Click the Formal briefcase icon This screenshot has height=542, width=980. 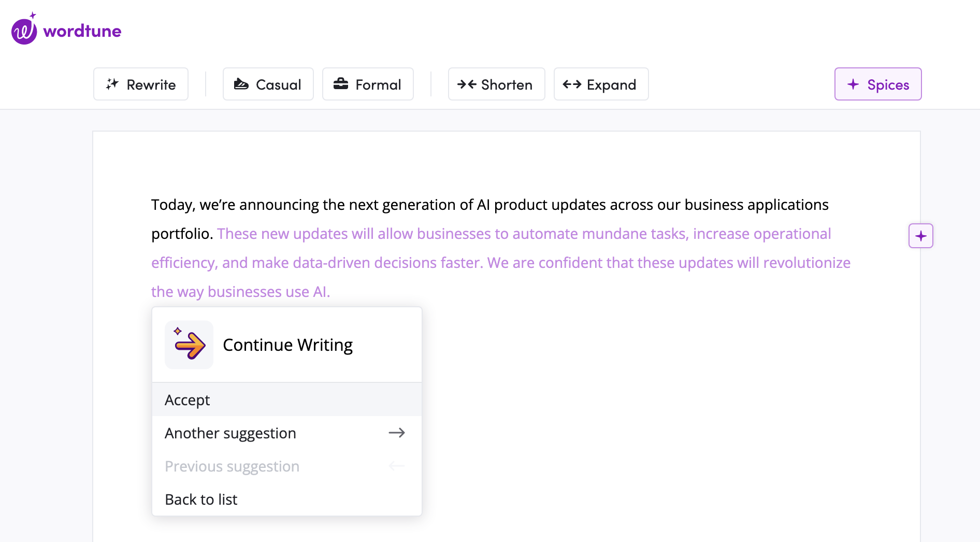click(x=341, y=84)
